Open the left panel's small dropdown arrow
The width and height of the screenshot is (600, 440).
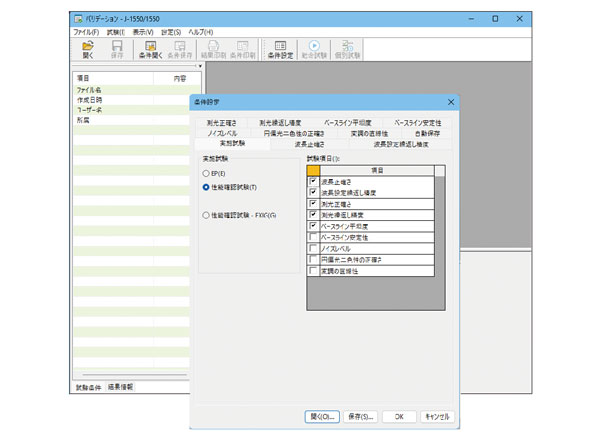pos(200,66)
